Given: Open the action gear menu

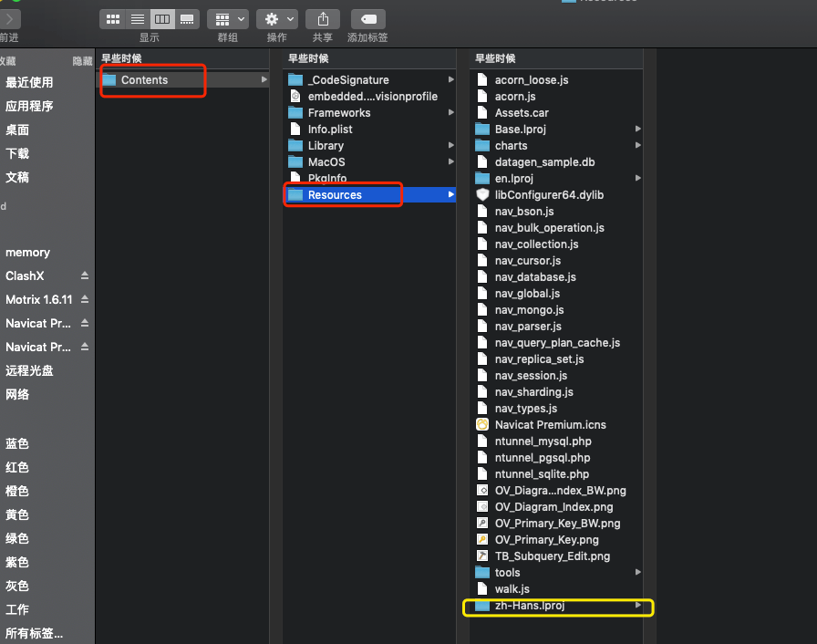Looking at the screenshot, I should point(277,19).
